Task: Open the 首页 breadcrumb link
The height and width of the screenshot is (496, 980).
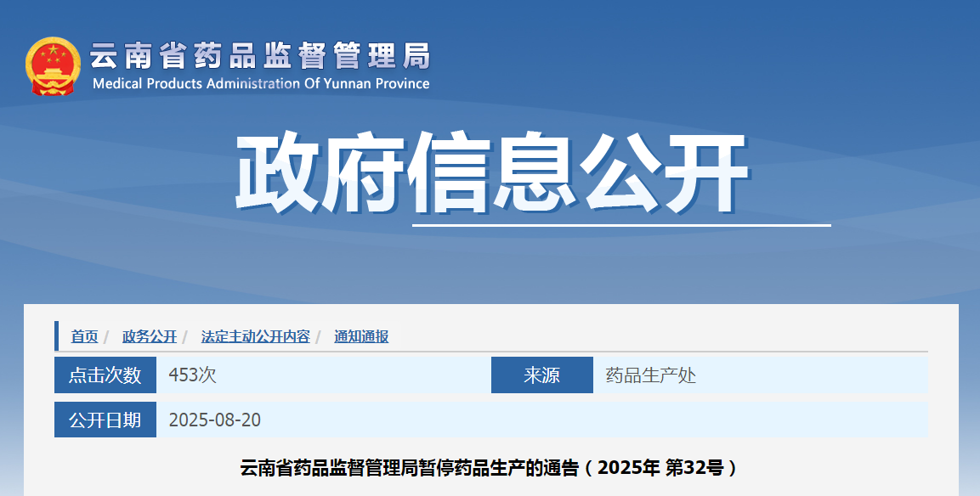Action: (x=84, y=336)
